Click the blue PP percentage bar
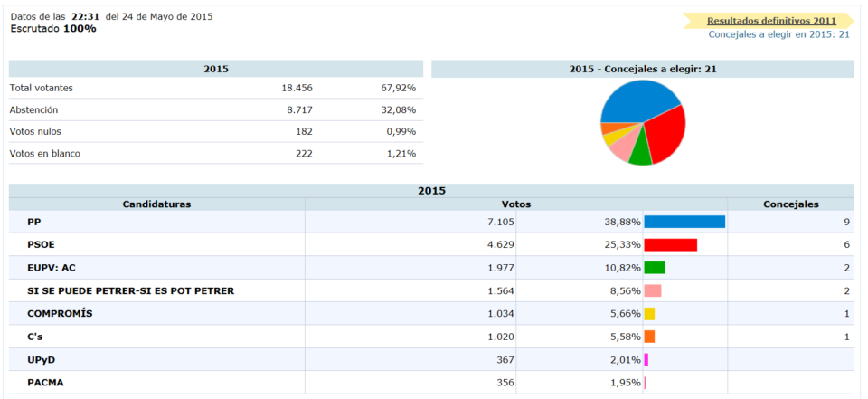Screen dimensions: 868x399 tap(684, 222)
